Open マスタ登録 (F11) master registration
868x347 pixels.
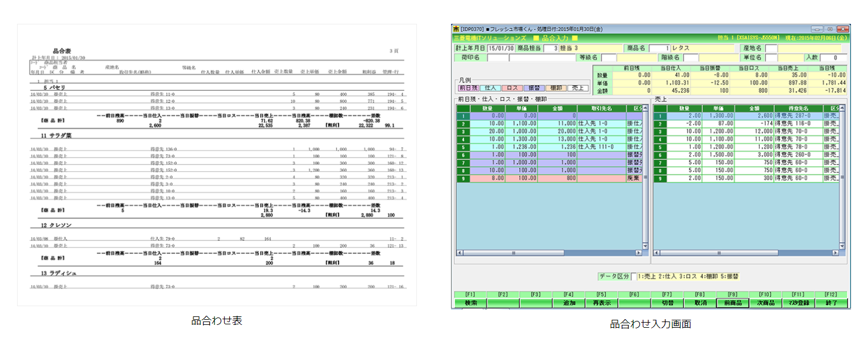[799, 303]
